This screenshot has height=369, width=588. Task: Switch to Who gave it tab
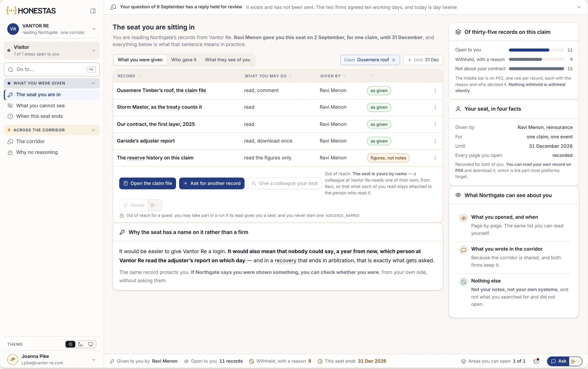pos(184,60)
